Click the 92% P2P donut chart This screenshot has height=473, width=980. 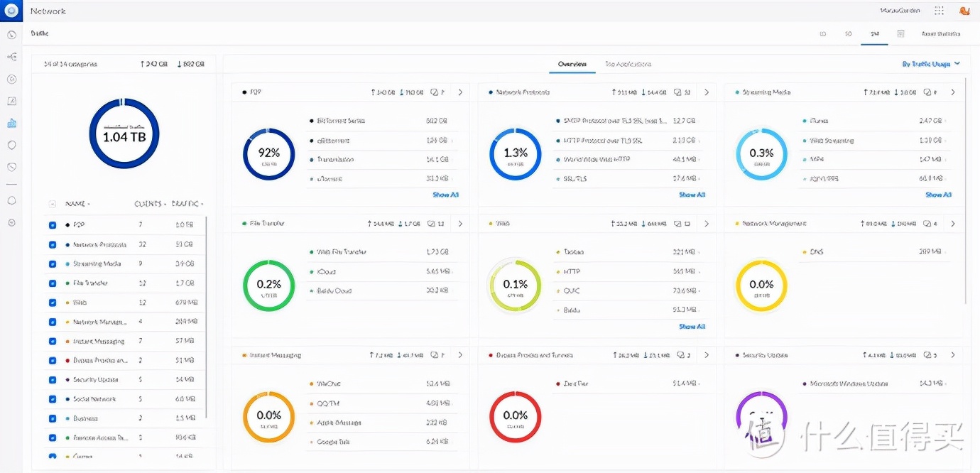tap(268, 154)
